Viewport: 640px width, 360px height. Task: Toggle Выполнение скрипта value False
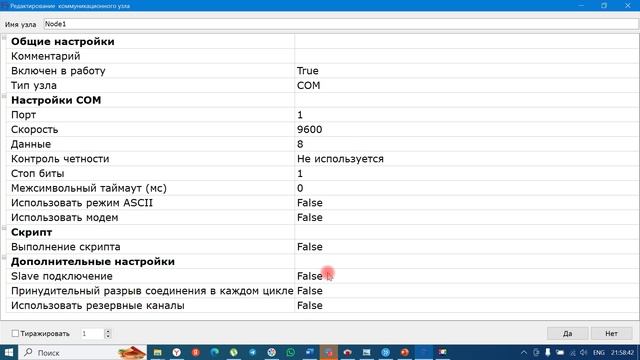(x=466, y=247)
